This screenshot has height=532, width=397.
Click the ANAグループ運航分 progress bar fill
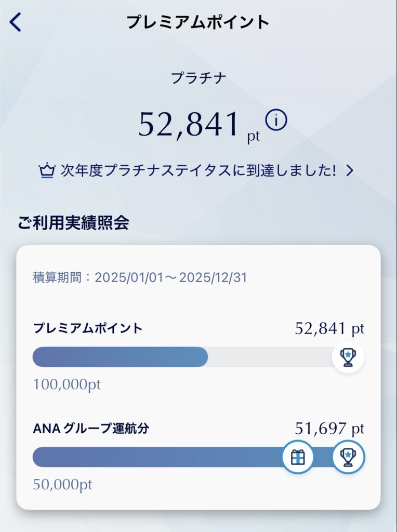pos(156,457)
